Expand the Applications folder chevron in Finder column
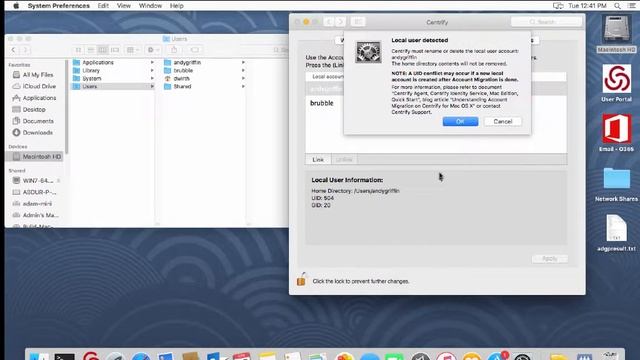 click(x=152, y=62)
